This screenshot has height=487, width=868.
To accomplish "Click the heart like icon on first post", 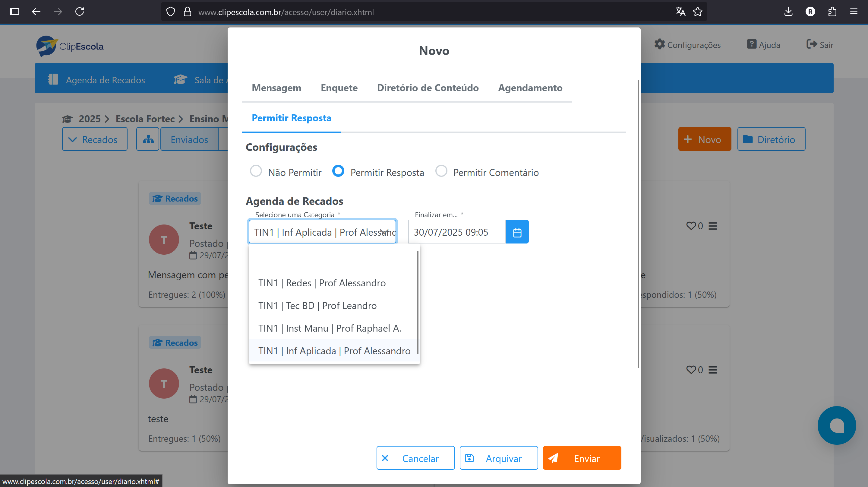I will [x=691, y=226].
